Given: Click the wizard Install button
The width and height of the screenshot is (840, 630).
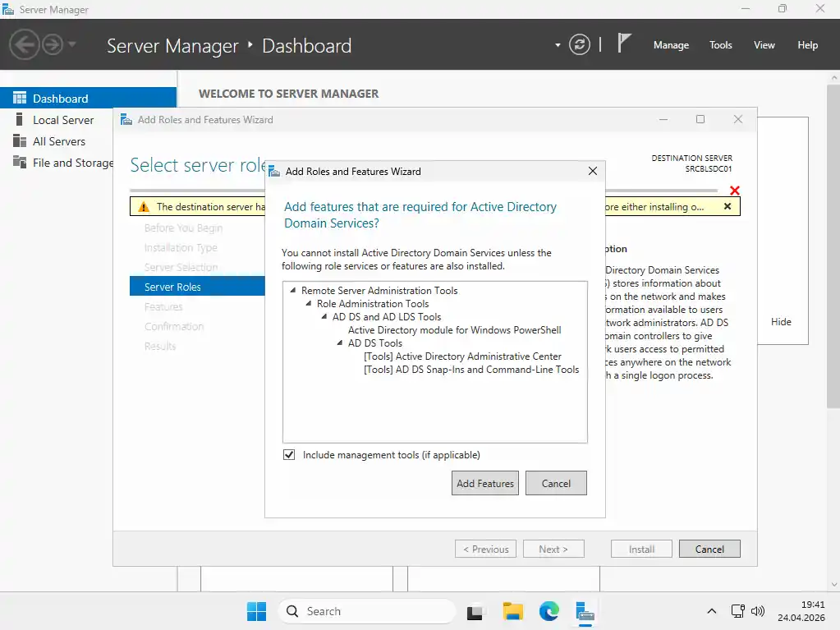Looking at the screenshot, I should (641, 550).
